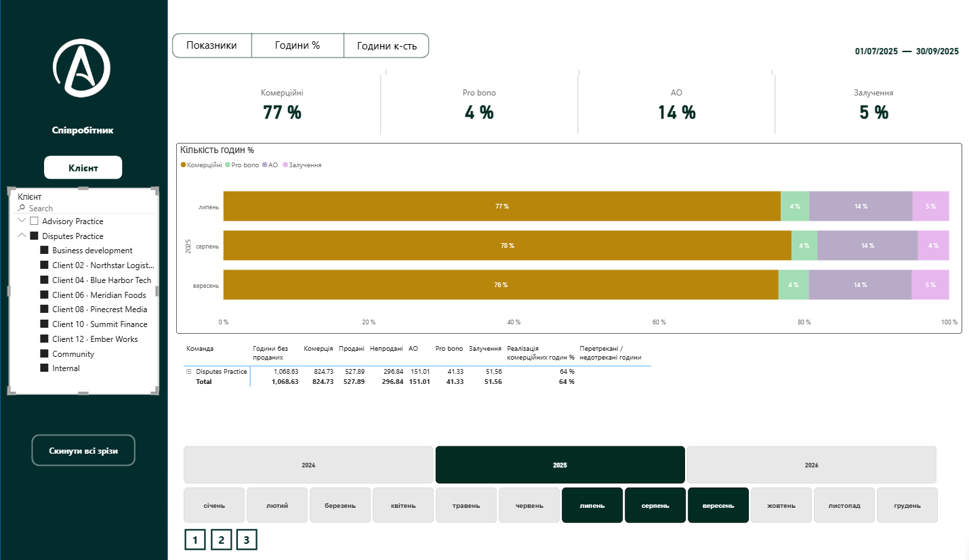
Task: Switch to the Показники tab
Action: click(x=212, y=45)
